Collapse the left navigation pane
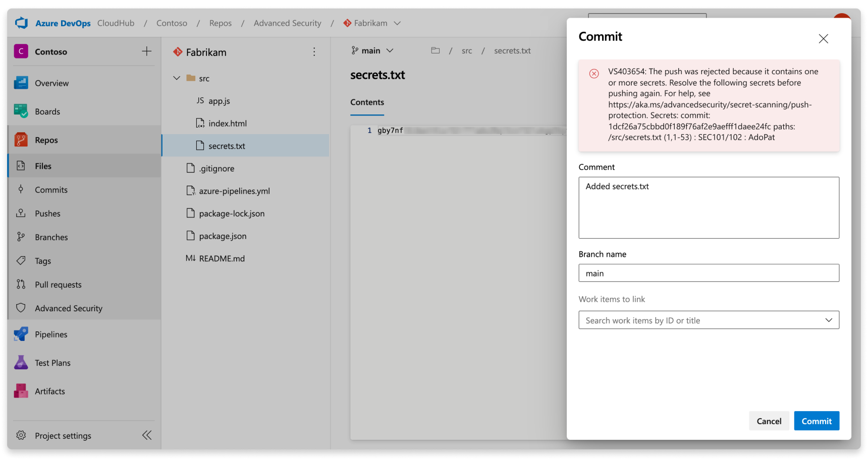This screenshot has height=460, width=868. 147,435
